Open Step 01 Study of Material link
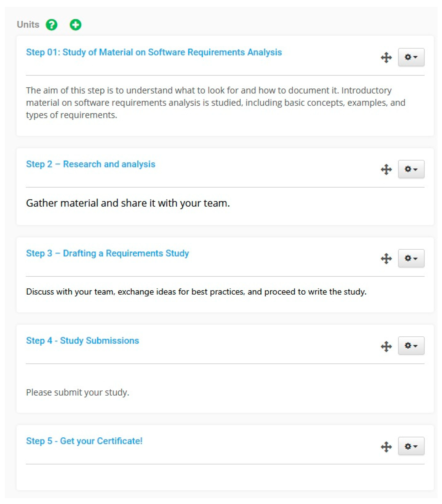This screenshot has width=442, height=504. (154, 52)
